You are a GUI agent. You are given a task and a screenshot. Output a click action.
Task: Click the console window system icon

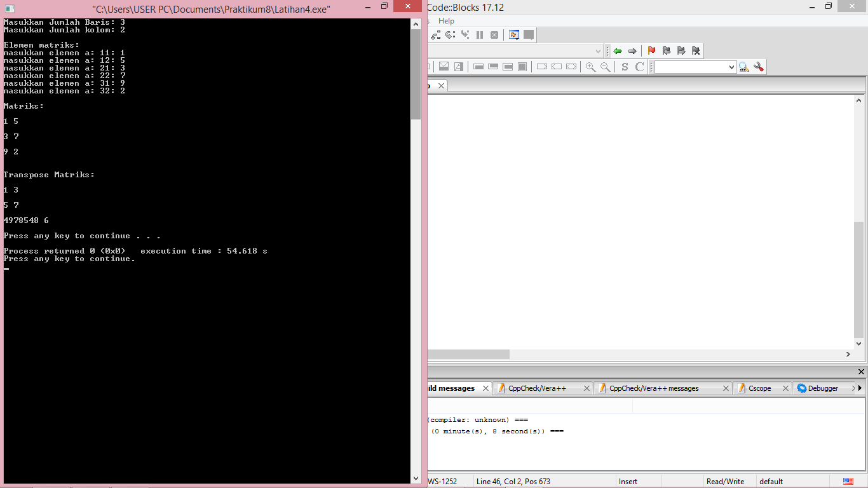click(x=9, y=8)
